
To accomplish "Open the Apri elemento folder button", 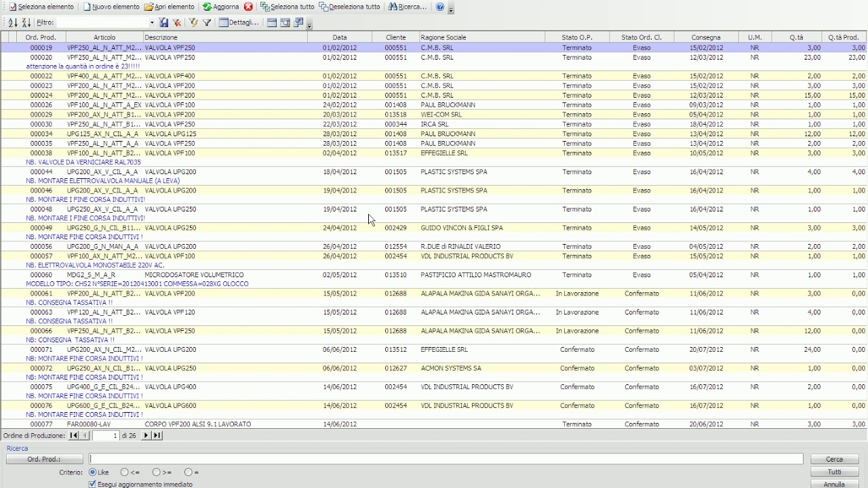I will point(170,7).
